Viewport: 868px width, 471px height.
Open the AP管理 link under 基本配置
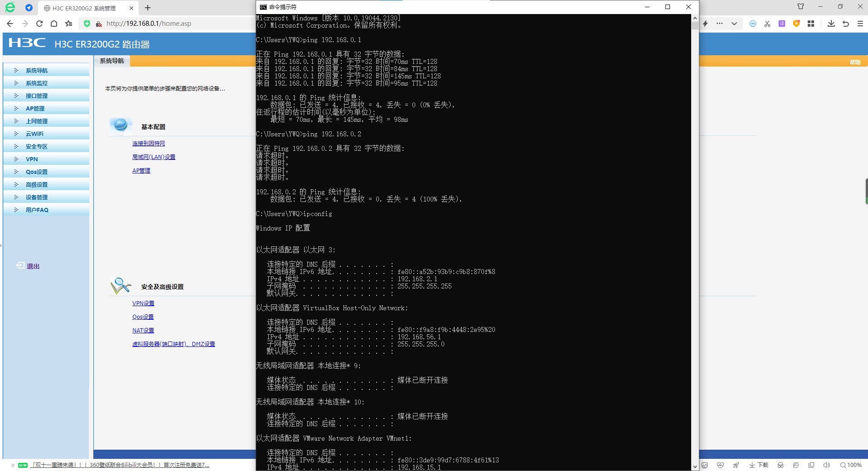tap(141, 171)
